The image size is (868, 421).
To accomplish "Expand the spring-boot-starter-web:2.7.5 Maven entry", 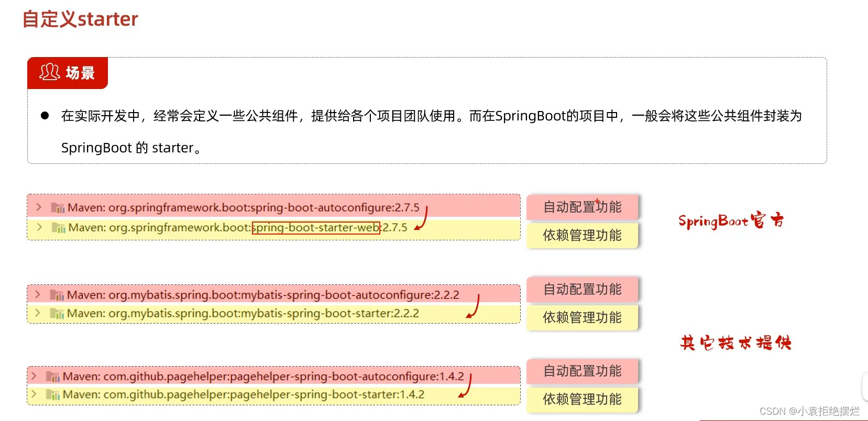I will point(39,227).
